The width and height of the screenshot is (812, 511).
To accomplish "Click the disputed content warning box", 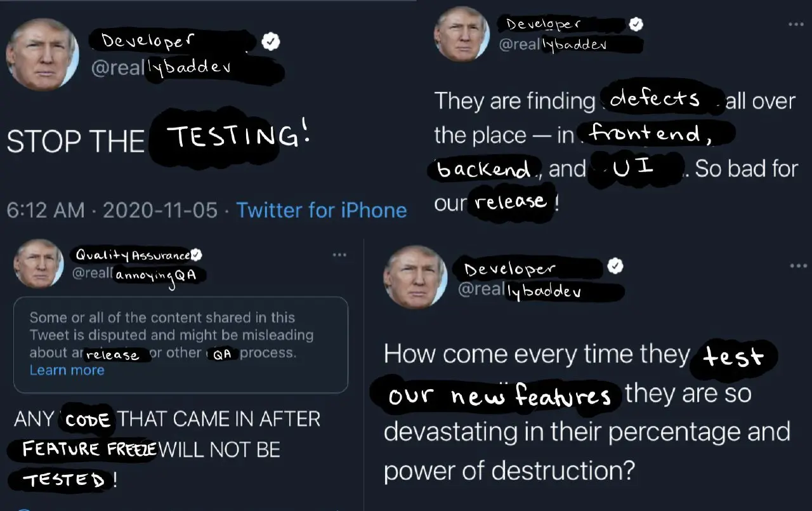I will [x=181, y=345].
